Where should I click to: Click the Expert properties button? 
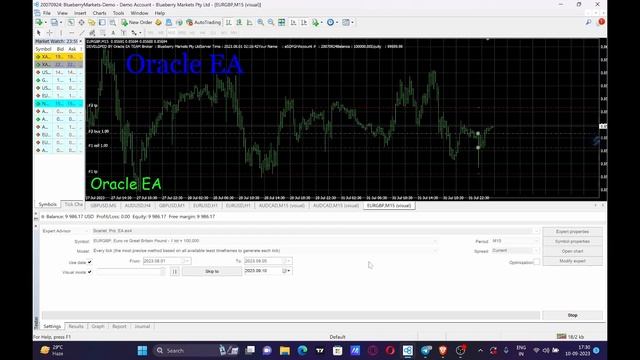572,231
